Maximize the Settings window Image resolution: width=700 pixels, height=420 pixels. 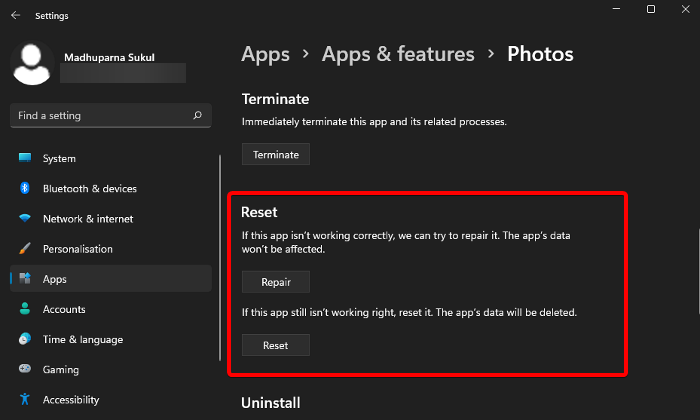(x=651, y=10)
